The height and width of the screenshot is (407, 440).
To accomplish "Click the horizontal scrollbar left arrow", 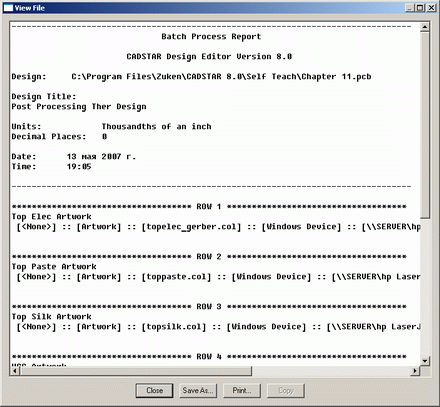I will 15,371.
